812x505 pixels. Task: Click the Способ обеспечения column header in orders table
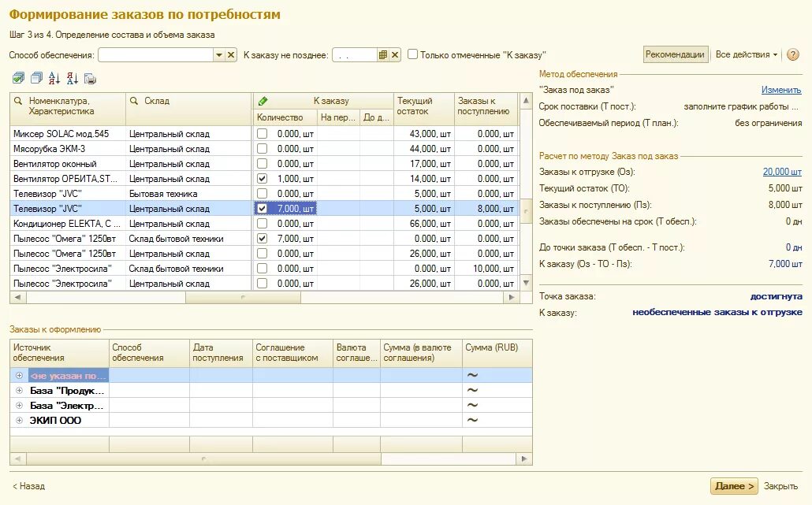pos(149,352)
